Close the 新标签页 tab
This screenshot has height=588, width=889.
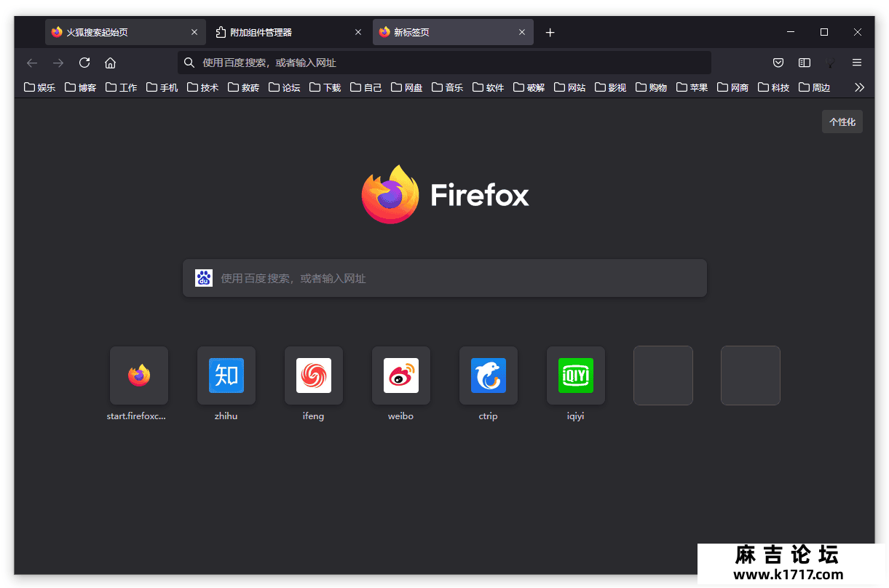[522, 32]
